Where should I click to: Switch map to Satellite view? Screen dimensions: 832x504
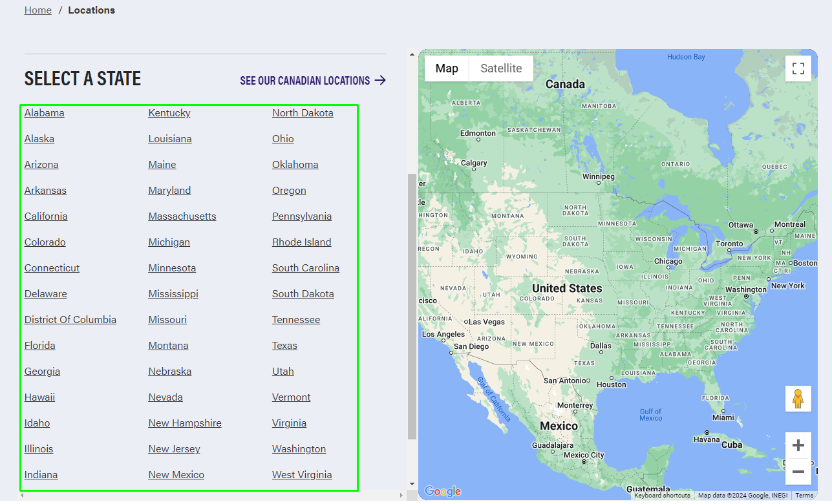tap(501, 68)
